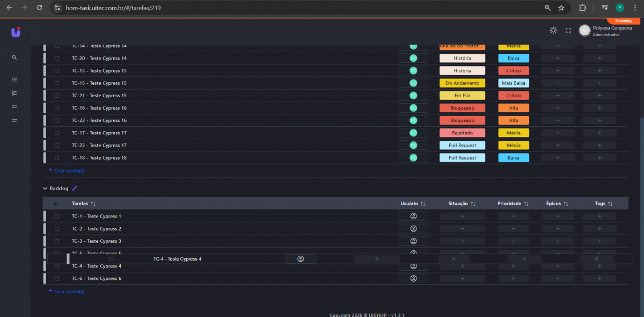Click the PC avatar on TC-20 row

413,59
